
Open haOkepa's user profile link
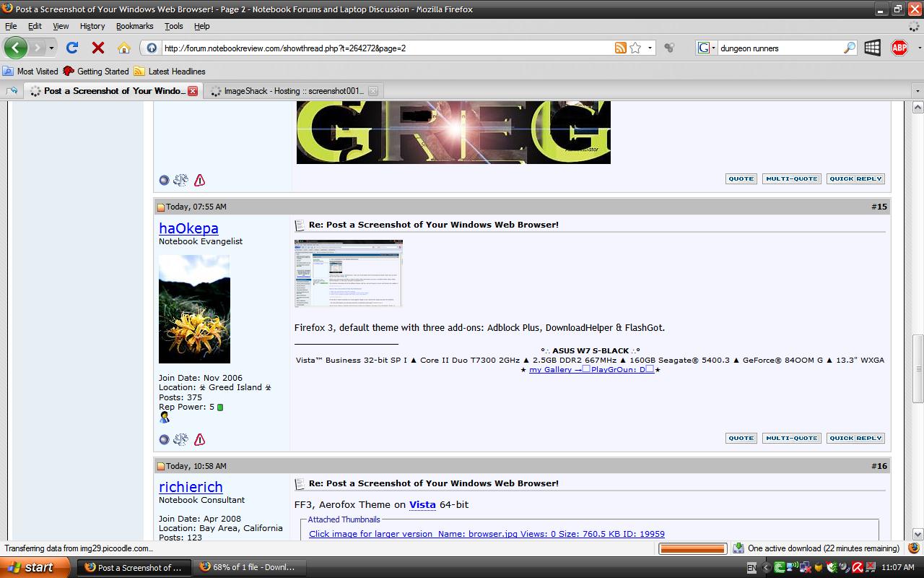(x=188, y=228)
